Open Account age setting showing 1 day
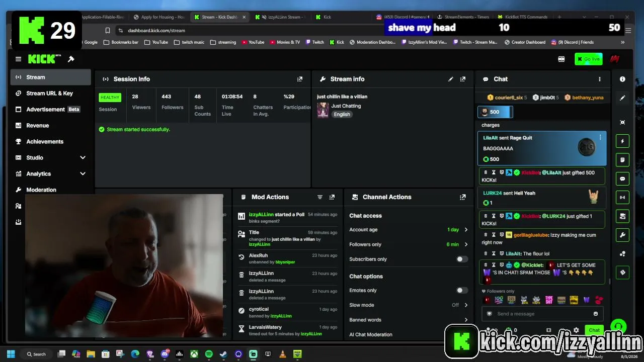The height and width of the screenshot is (362, 644). click(x=409, y=230)
